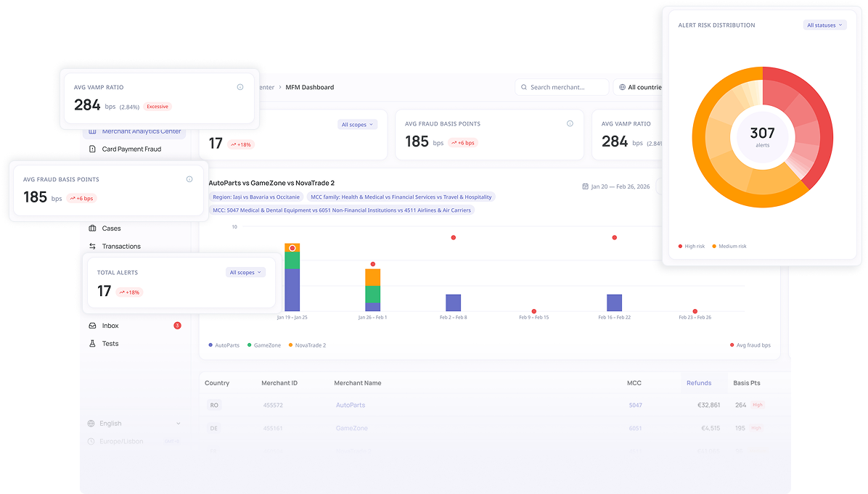Toggle Avg fraud bps series in legend

(x=750, y=345)
